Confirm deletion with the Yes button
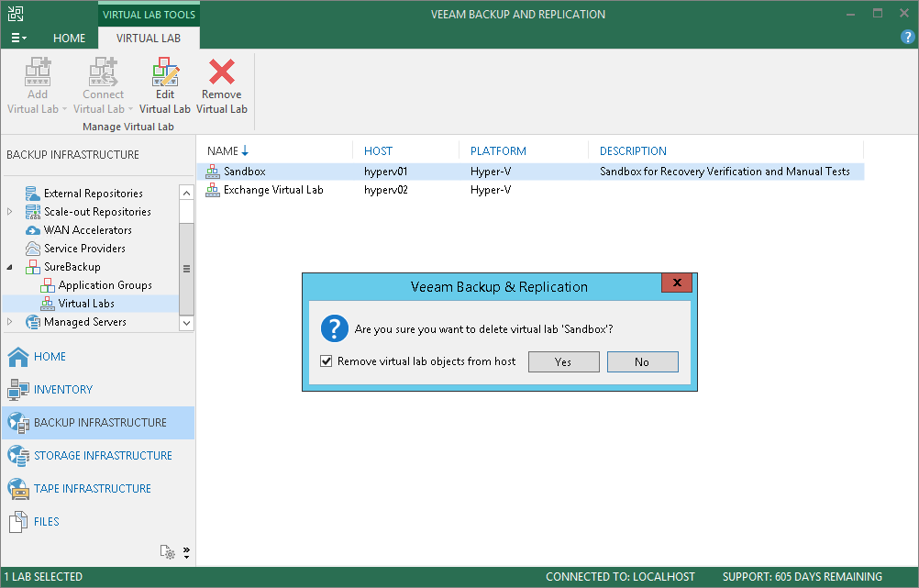The width and height of the screenshot is (919, 588). 564,361
